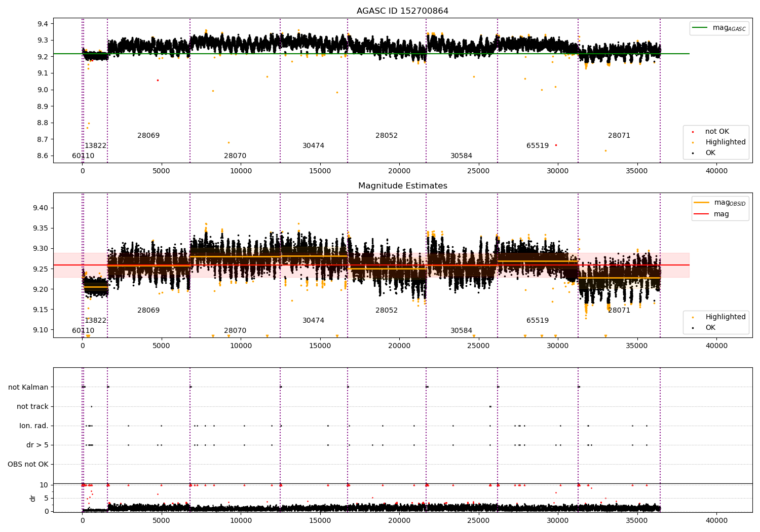The width and height of the screenshot is (760, 532).
Task: Select OBSID label 28069 in the top plot
Action: (148, 136)
